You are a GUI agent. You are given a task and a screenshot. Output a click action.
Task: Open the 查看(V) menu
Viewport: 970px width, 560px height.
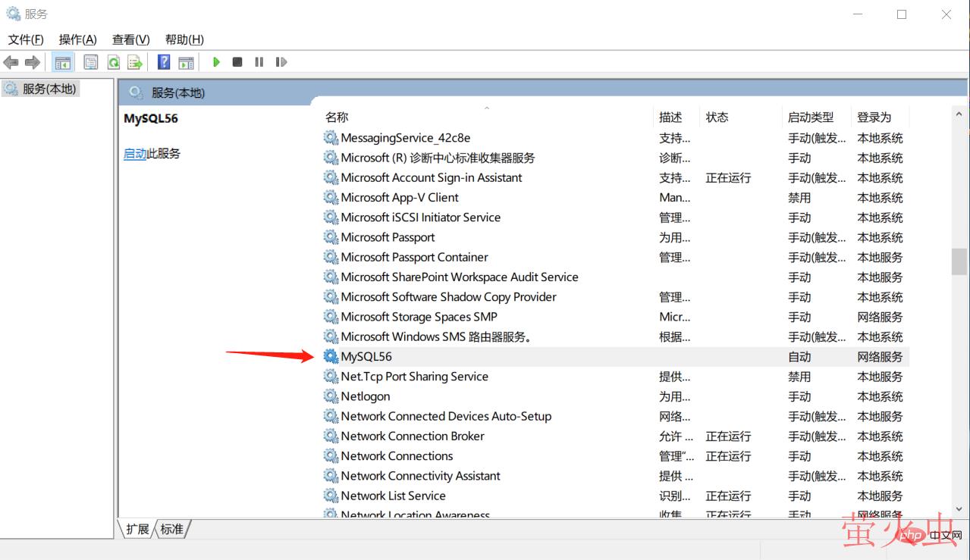[130, 39]
